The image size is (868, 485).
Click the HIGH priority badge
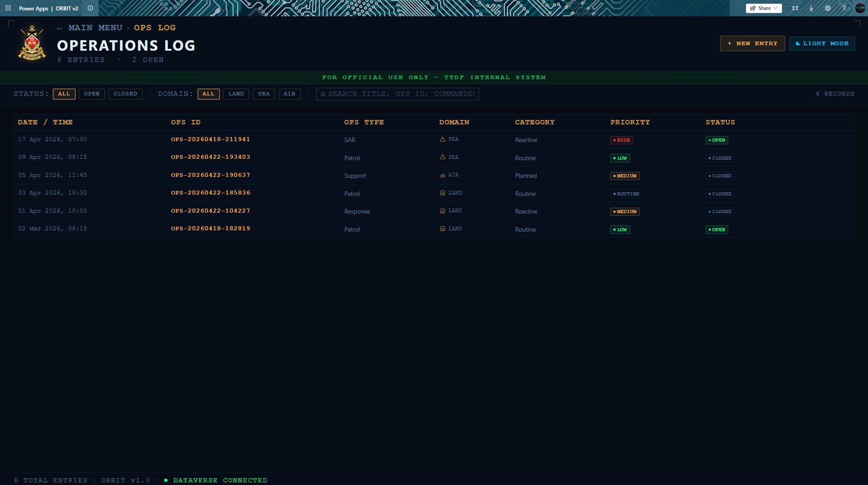(x=621, y=140)
